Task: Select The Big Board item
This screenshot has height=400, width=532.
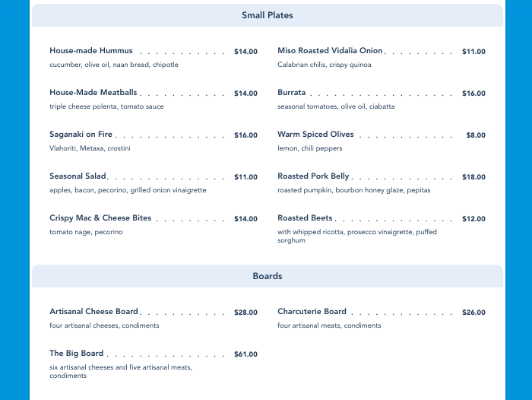Action: 77,354
